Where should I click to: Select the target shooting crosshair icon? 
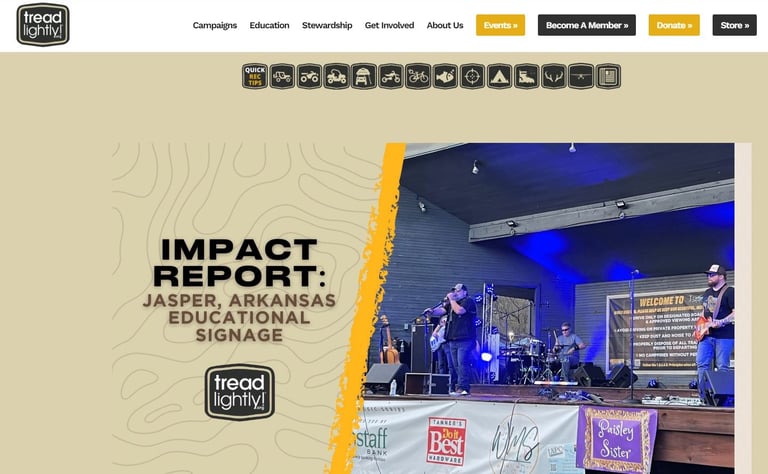tap(472, 76)
